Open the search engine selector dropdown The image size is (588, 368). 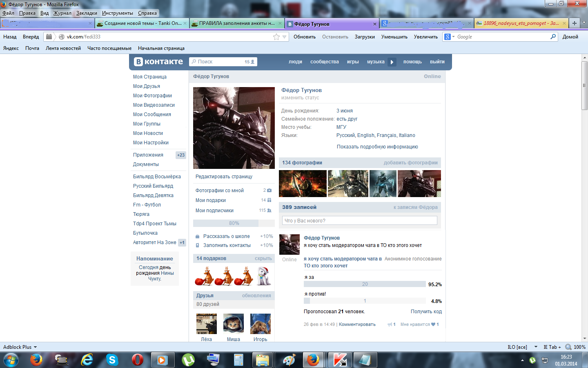(x=450, y=37)
